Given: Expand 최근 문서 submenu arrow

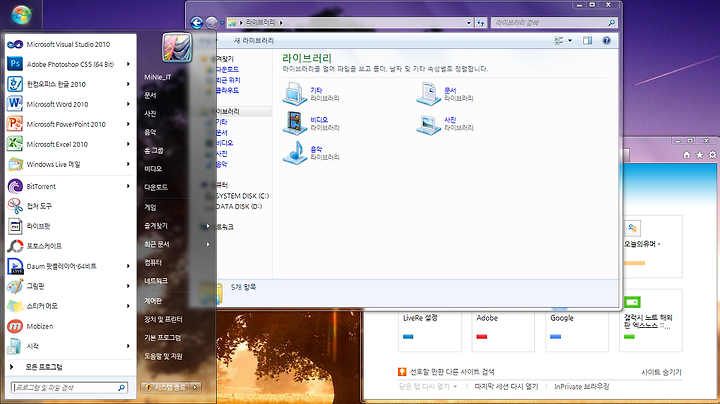Looking at the screenshot, I should pyautogui.click(x=208, y=244).
